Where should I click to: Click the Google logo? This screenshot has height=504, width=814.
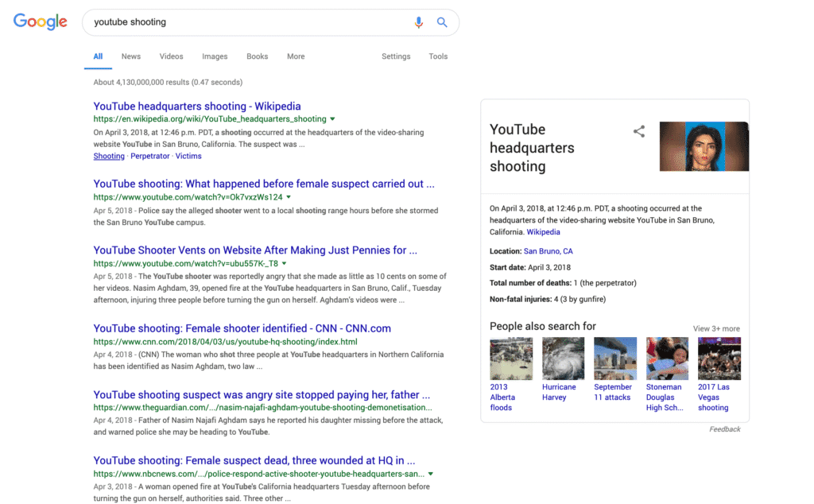tap(40, 21)
